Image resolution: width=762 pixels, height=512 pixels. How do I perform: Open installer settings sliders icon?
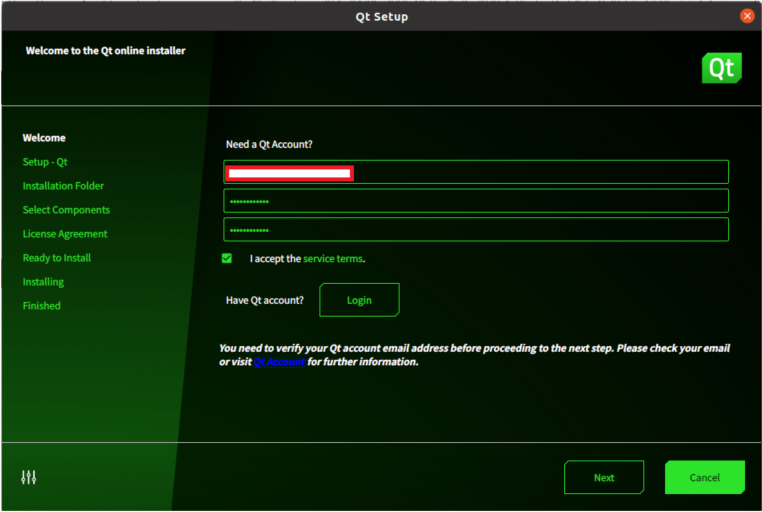pos(29,477)
